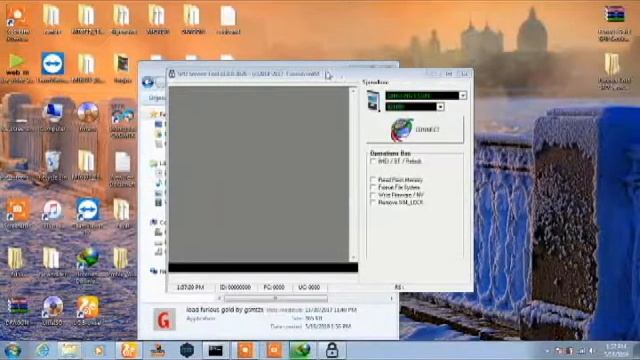Open the media player taskbar icon
The width and height of the screenshot is (640, 360).
coord(99,350)
